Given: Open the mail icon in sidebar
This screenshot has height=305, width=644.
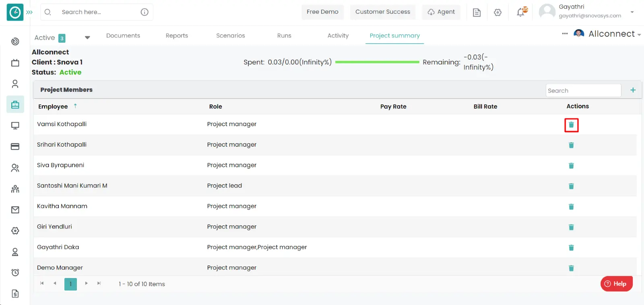Looking at the screenshot, I should coord(15,210).
